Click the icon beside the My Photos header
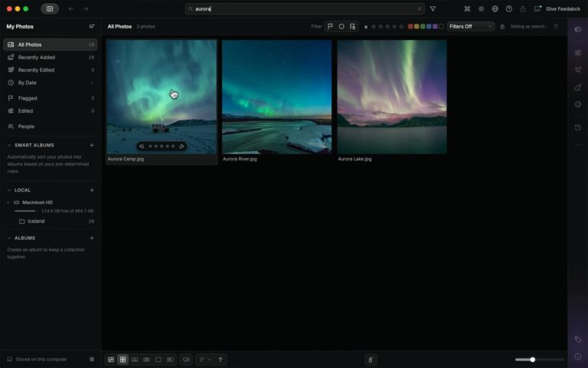The image size is (588, 368). point(92,26)
